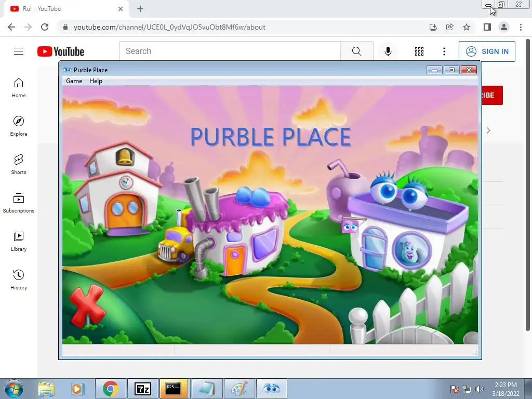Open Chrome three-dot menu

521,27
